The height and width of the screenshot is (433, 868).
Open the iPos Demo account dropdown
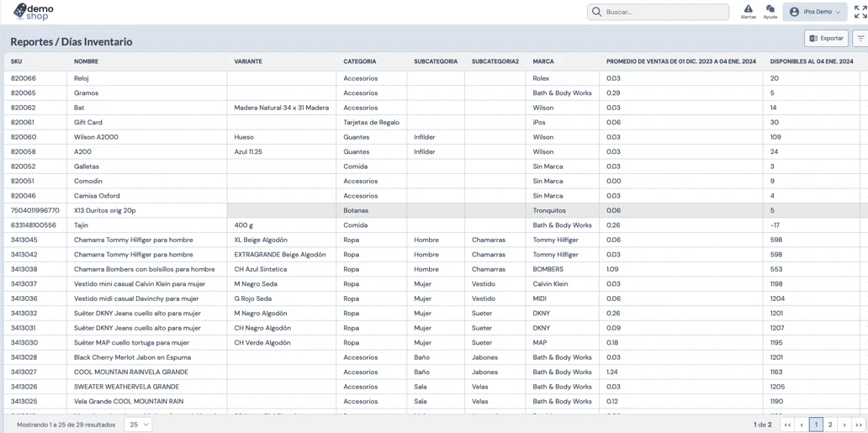pyautogui.click(x=815, y=12)
